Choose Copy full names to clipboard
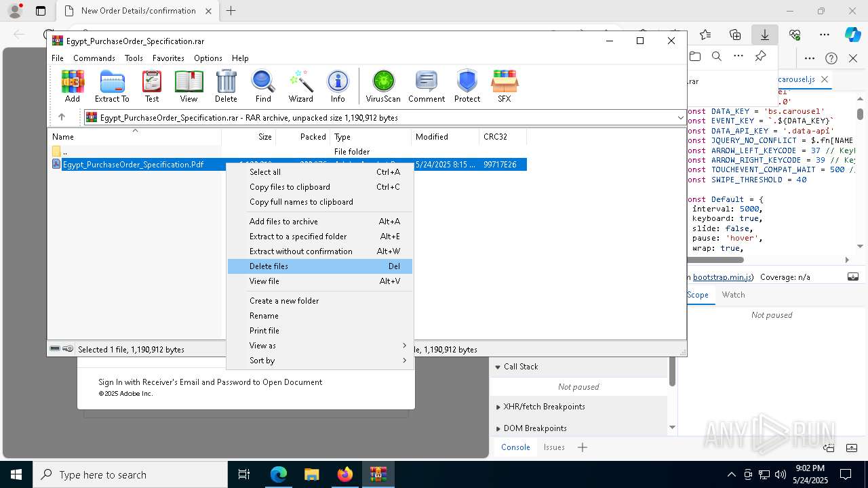Viewport: 868px width, 488px height. [x=320, y=202]
